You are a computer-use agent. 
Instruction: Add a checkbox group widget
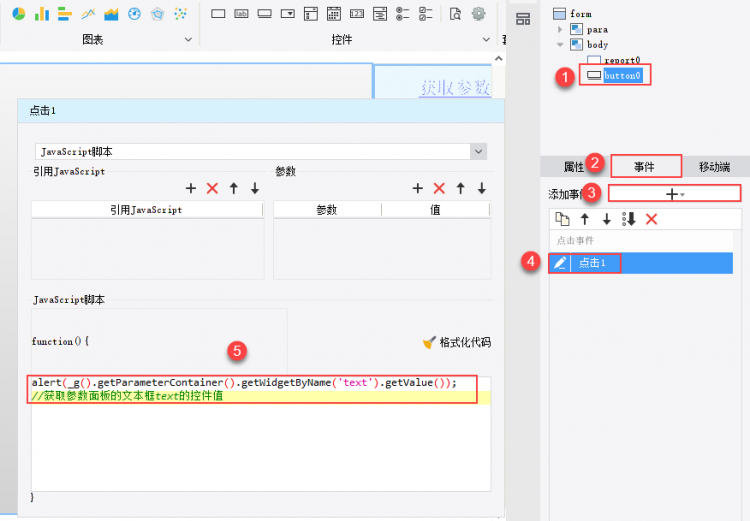point(426,14)
